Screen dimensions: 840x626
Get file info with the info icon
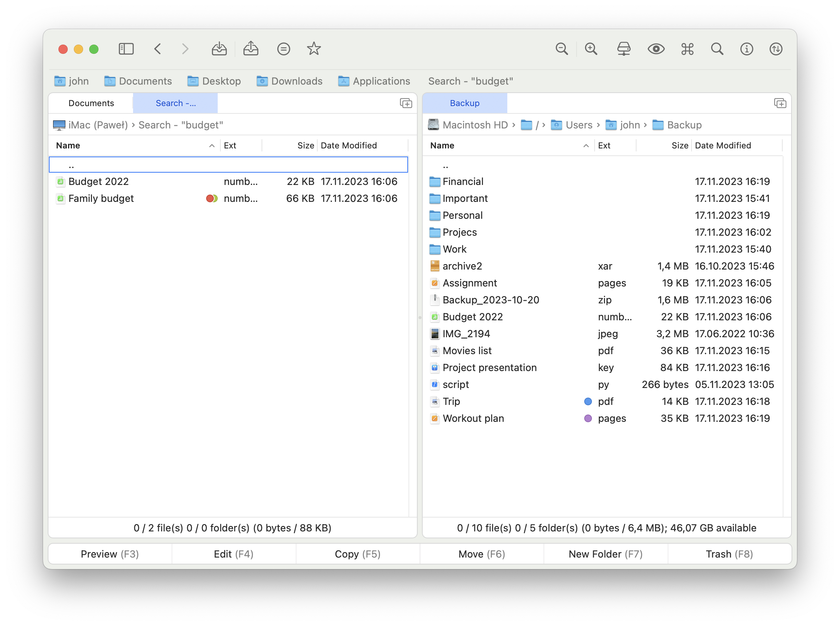(x=746, y=49)
